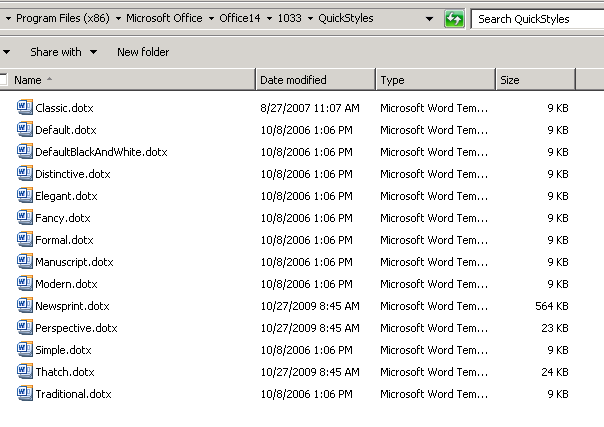Click the Word icon beside Modern.dotx
The height and width of the screenshot is (427, 604).
tap(25, 283)
